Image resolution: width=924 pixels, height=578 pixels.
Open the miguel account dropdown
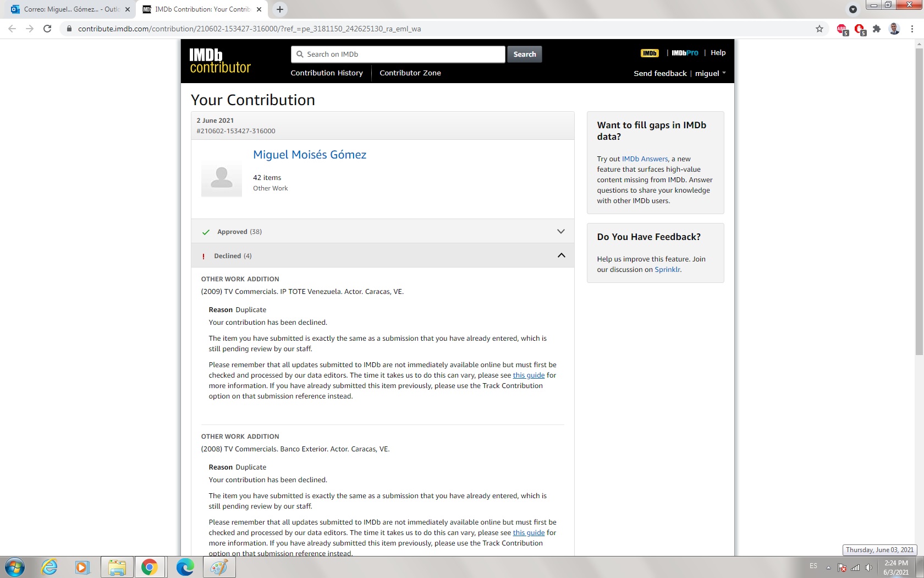(x=710, y=73)
